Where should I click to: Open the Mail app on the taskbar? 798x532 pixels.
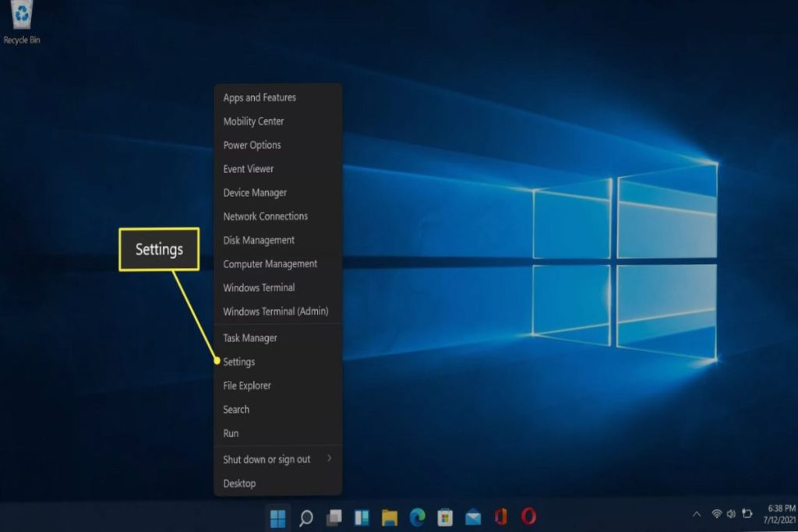coord(473,518)
